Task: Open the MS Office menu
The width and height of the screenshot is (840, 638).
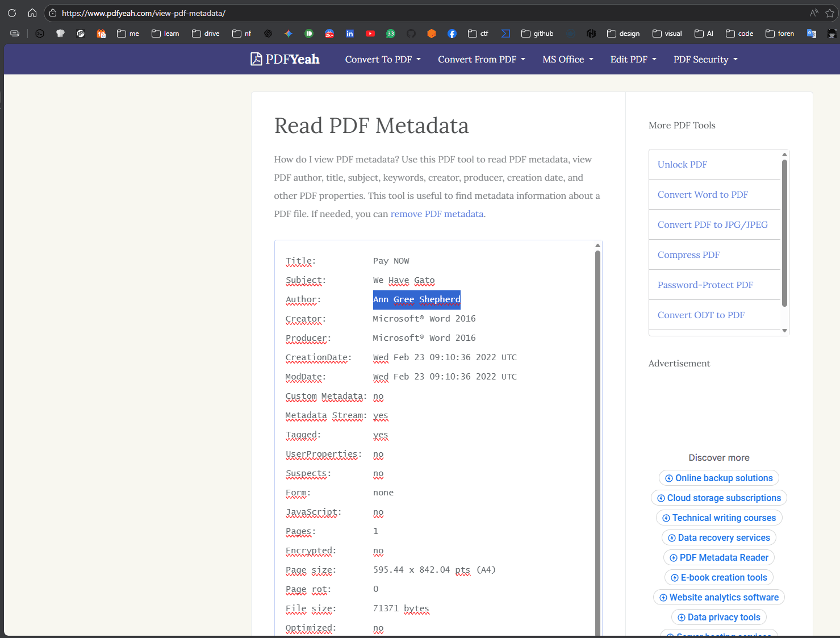Action: click(567, 59)
